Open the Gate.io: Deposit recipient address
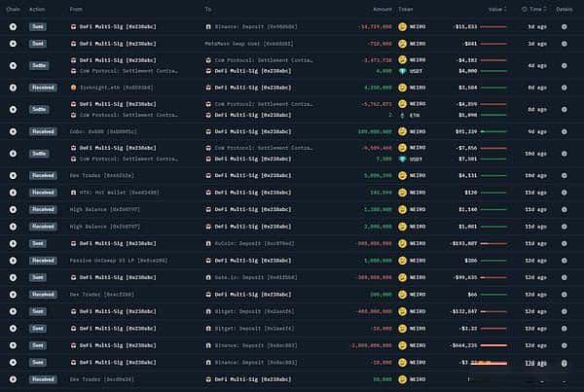584x392 pixels. point(251,277)
